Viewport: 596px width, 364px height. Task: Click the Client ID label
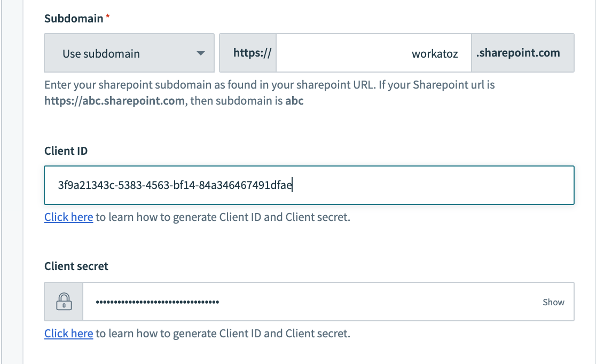point(66,151)
